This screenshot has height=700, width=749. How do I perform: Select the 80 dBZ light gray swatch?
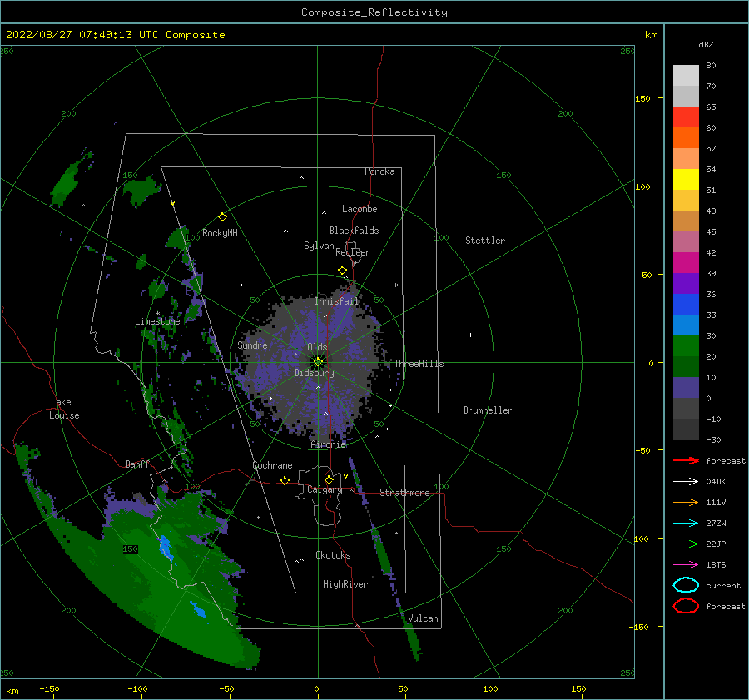[x=686, y=75]
